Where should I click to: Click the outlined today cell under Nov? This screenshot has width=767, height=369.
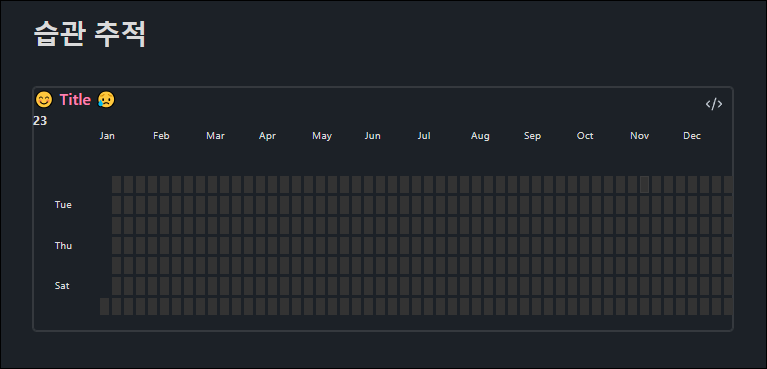pos(644,184)
